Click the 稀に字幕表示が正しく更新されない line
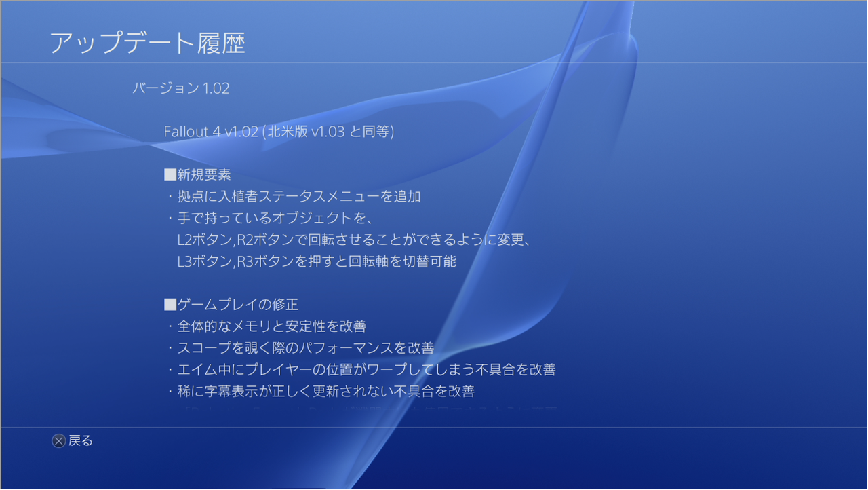868x490 pixels. (x=320, y=392)
